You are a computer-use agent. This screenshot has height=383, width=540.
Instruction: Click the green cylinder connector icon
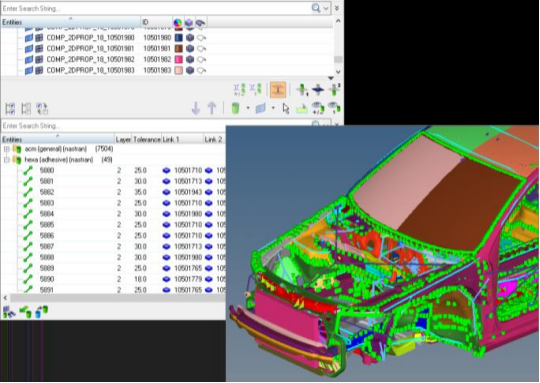[x=235, y=108]
